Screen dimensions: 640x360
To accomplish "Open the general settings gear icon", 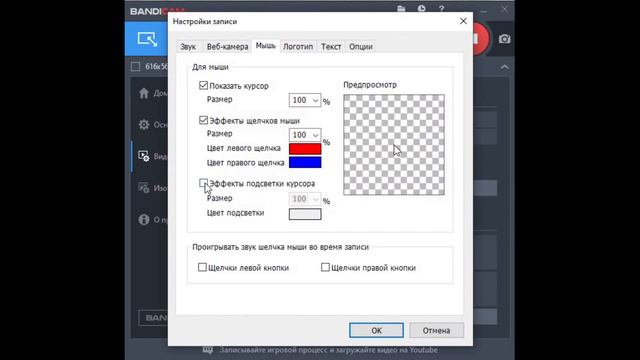I will [x=144, y=124].
